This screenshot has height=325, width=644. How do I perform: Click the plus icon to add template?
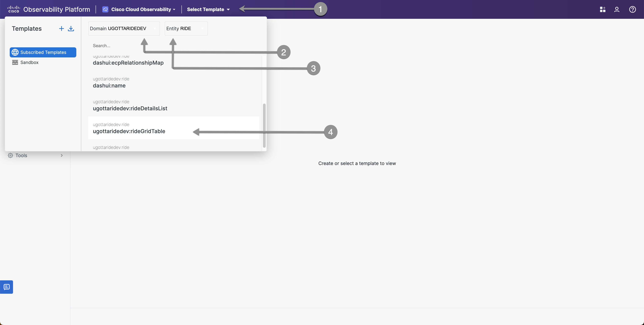pos(61,29)
